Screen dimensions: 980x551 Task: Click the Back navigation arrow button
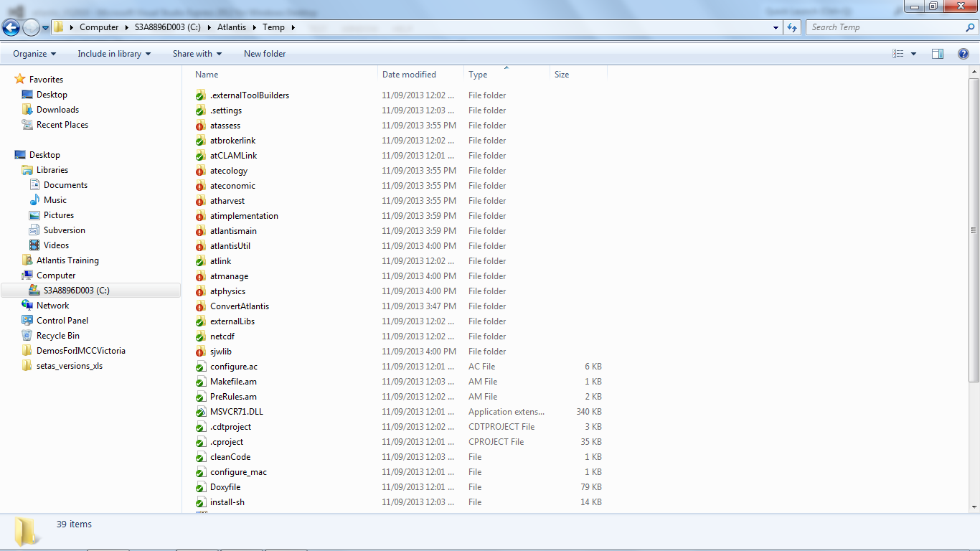(11, 28)
